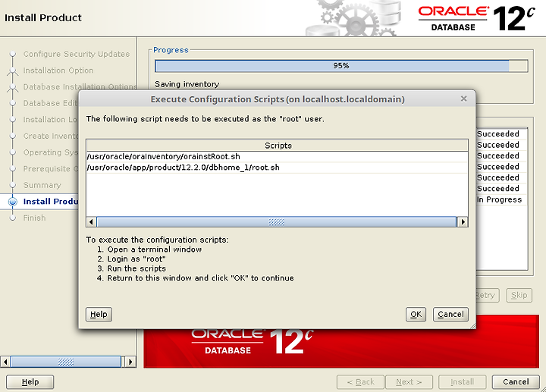The image size is (546, 392).
Task: Click the Back button in the installer
Action: (x=360, y=382)
